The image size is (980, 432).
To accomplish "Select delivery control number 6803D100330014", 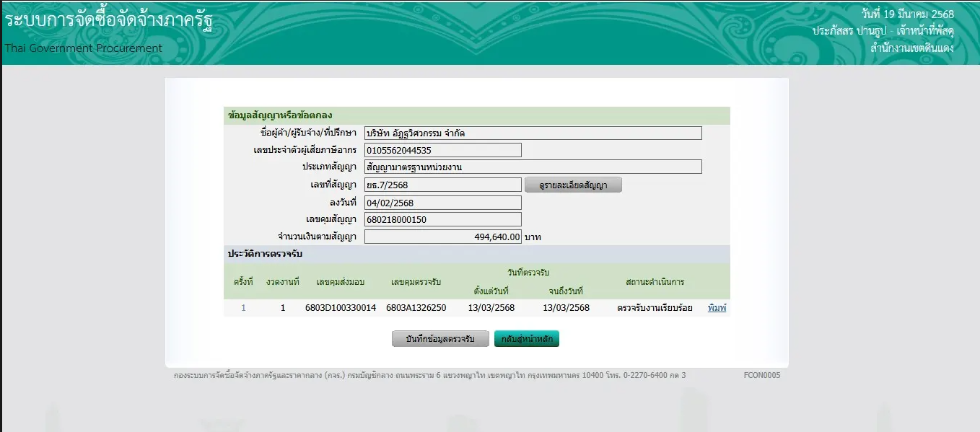I will (341, 308).
